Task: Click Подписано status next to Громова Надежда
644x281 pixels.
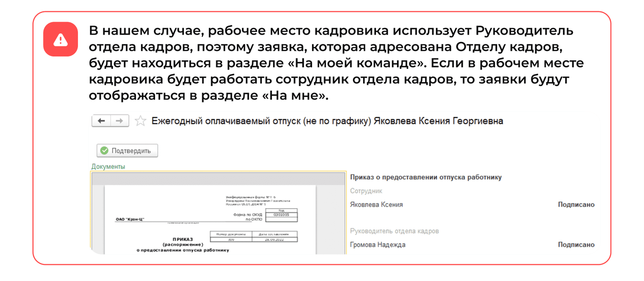Action: [576, 245]
